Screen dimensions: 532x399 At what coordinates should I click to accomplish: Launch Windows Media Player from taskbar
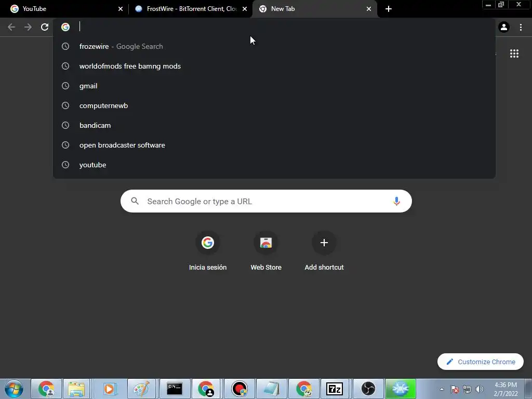pos(109,389)
